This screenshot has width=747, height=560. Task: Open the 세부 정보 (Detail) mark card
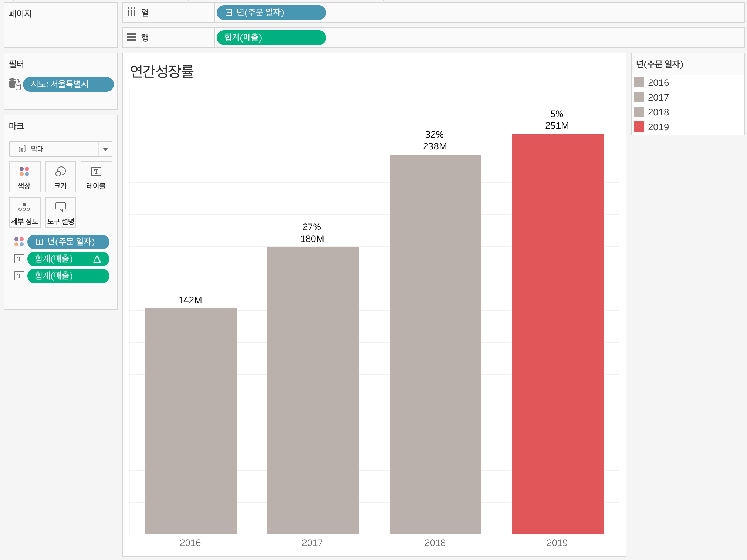[x=24, y=212]
